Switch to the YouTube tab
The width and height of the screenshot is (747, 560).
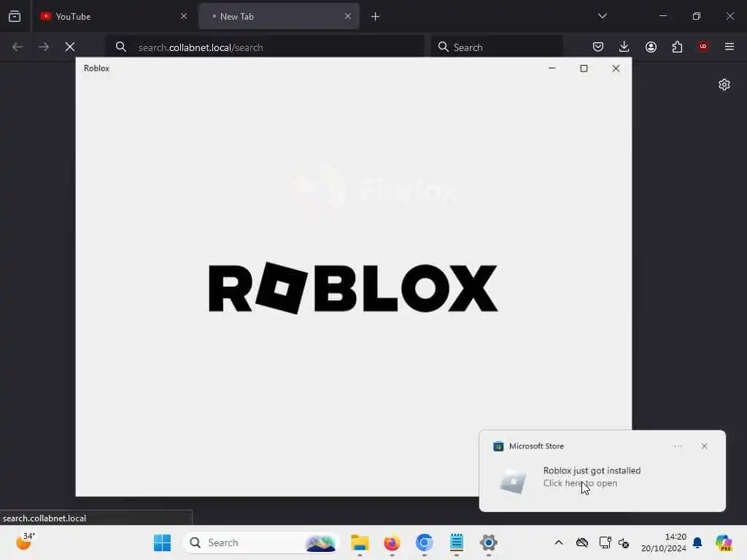[x=113, y=16]
